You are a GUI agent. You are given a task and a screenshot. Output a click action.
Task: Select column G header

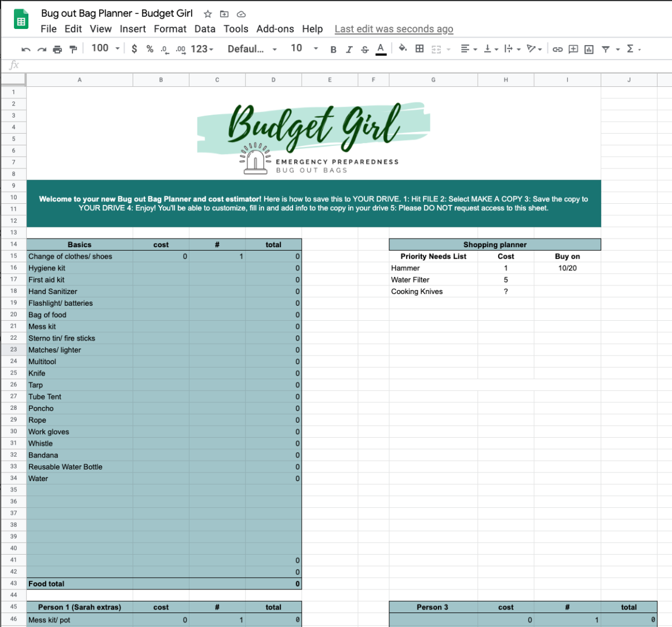click(433, 80)
